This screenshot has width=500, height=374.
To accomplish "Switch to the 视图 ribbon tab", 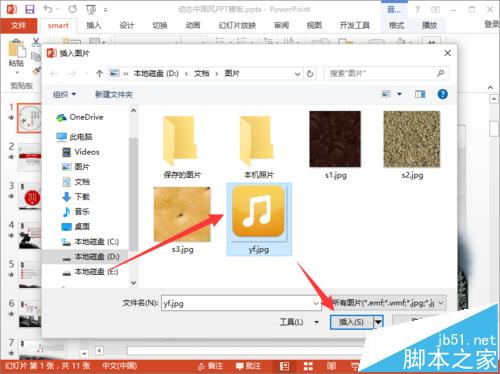I will click(314, 26).
